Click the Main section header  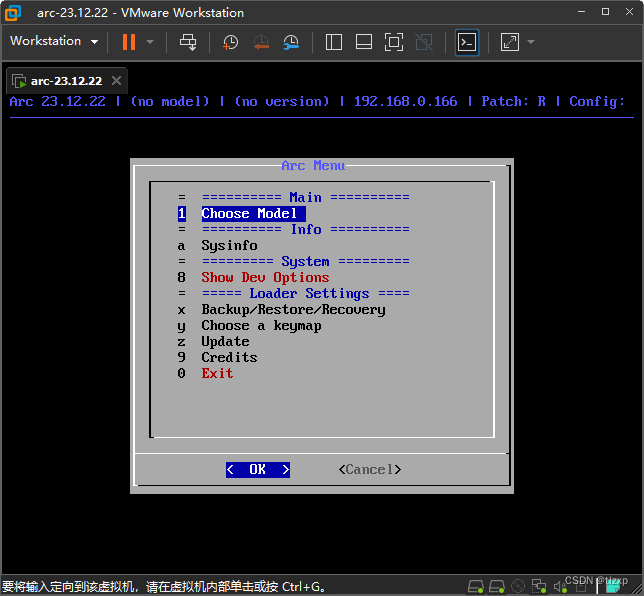pyautogui.click(x=306, y=198)
